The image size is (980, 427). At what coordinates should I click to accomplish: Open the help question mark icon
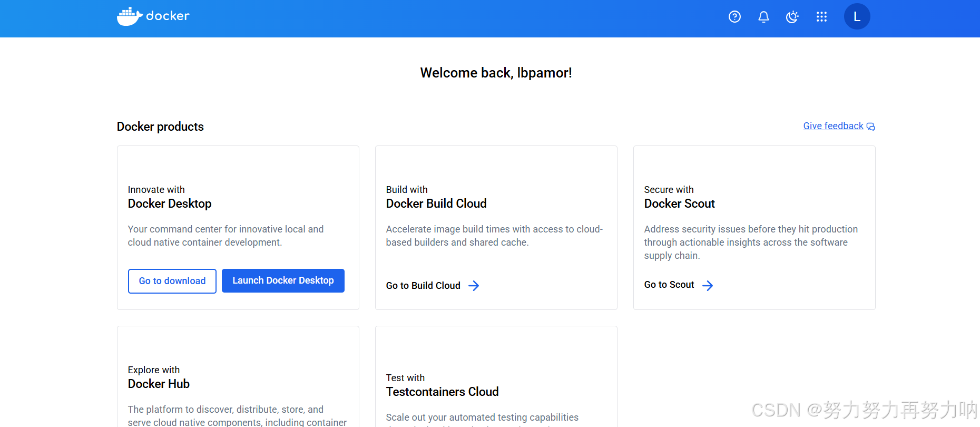coord(734,17)
